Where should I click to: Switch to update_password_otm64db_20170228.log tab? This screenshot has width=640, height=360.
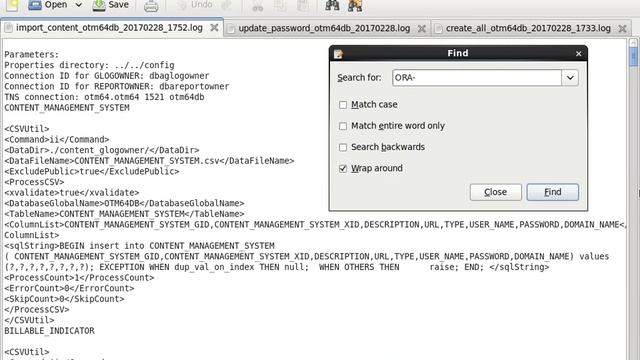tap(324, 28)
